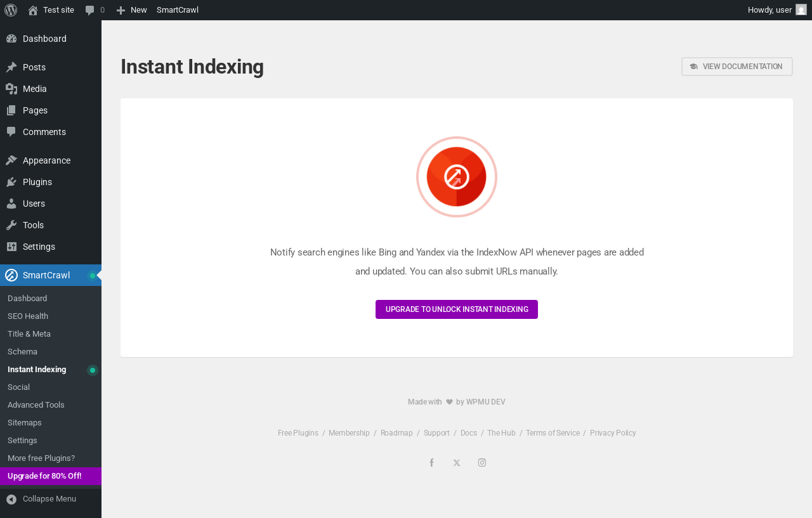Click the Instagram icon in footer
This screenshot has width=812, height=518.
(482, 463)
